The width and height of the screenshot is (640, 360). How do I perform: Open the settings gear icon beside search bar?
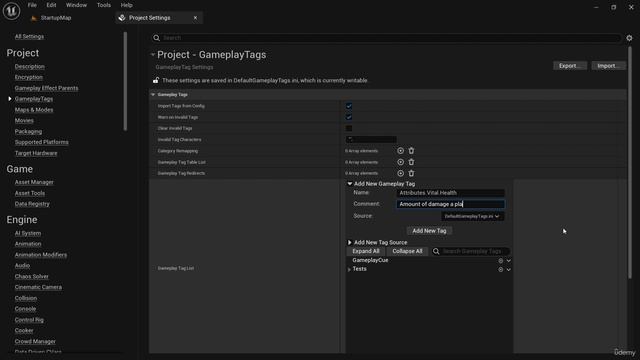629,38
